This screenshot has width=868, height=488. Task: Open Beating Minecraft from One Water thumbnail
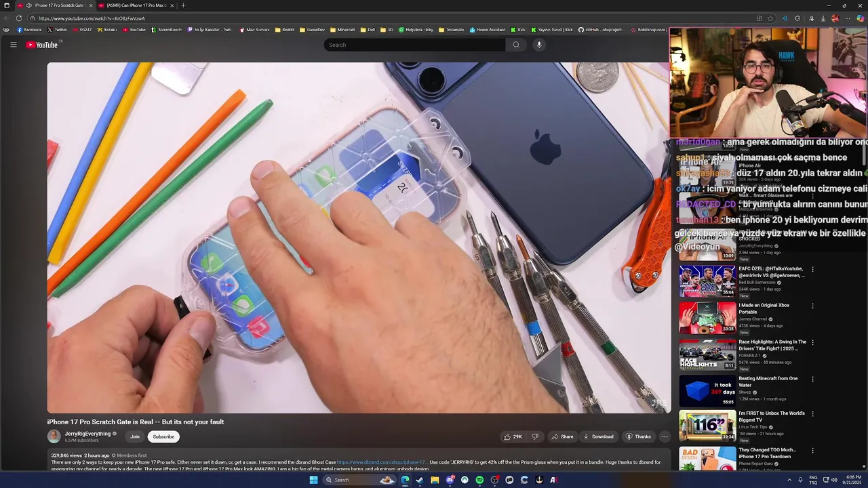[707, 391]
